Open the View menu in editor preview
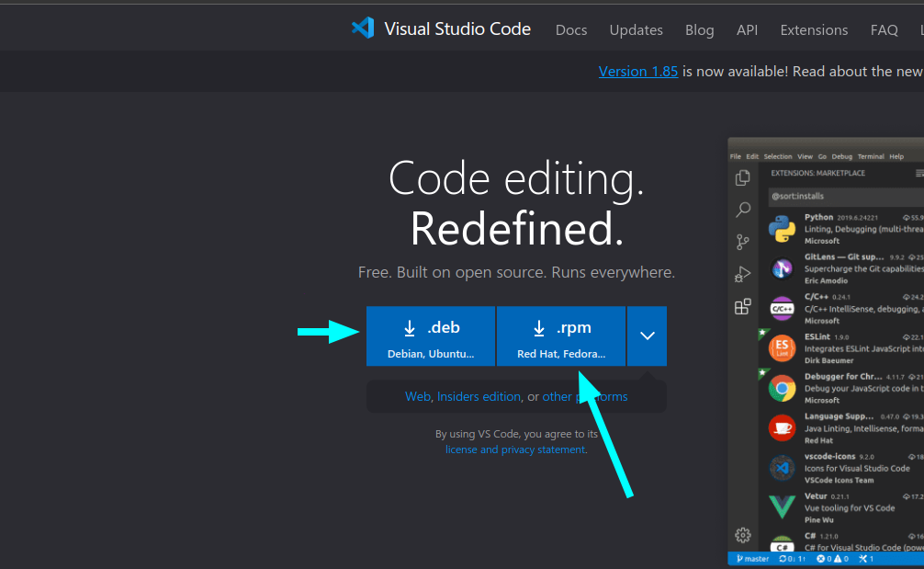The width and height of the screenshot is (924, 569). click(805, 157)
